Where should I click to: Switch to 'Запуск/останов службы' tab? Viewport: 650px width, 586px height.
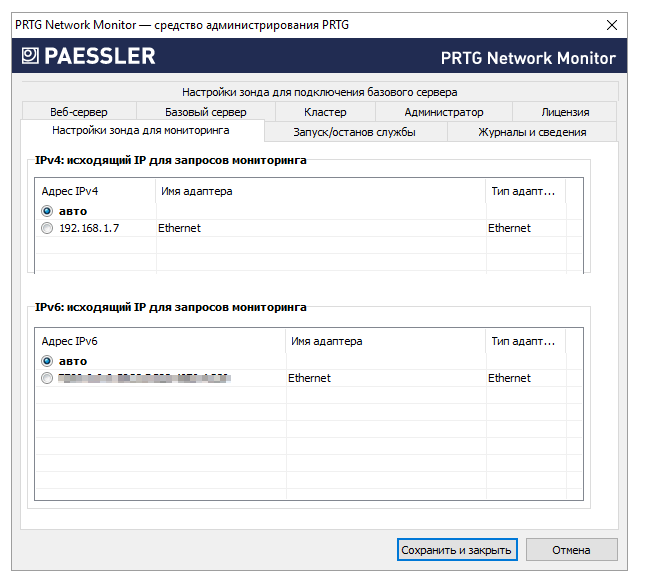coord(355,131)
